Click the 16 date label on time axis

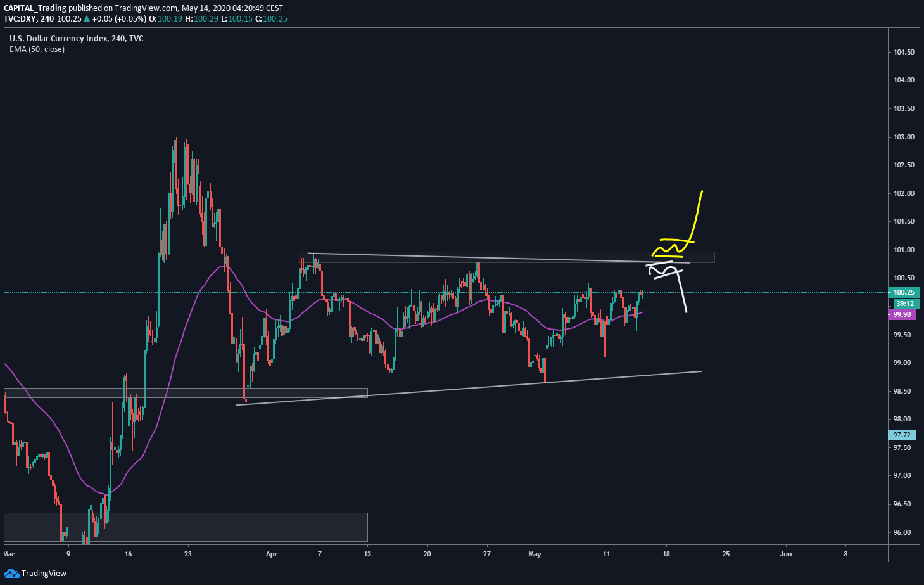[x=128, y=554]
